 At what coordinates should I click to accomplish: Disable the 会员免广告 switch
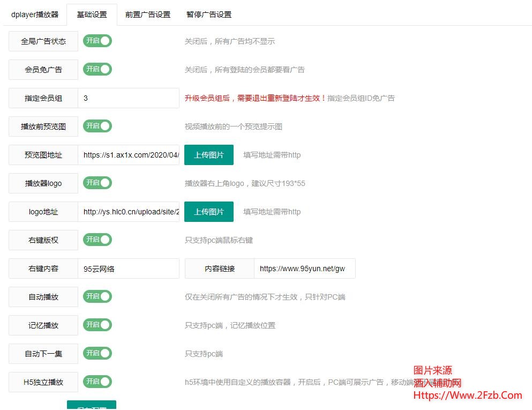coord(98,69)
